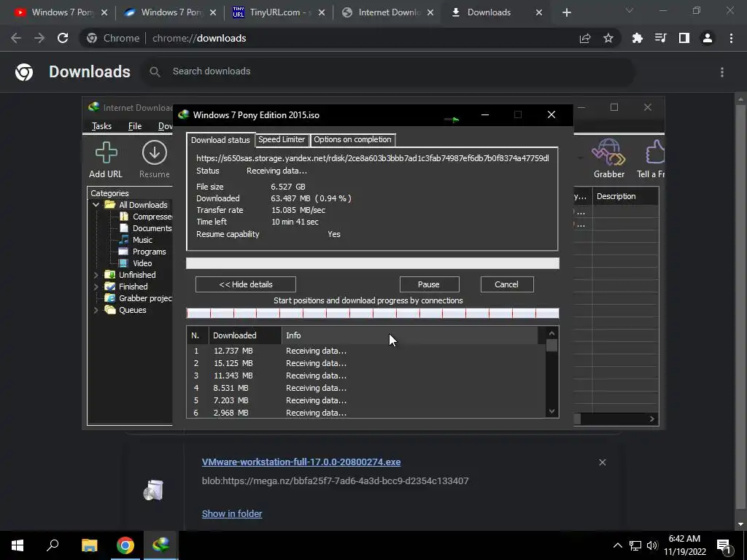
Task: Click the Chrome reload button
Action: [x=63, y=38]
